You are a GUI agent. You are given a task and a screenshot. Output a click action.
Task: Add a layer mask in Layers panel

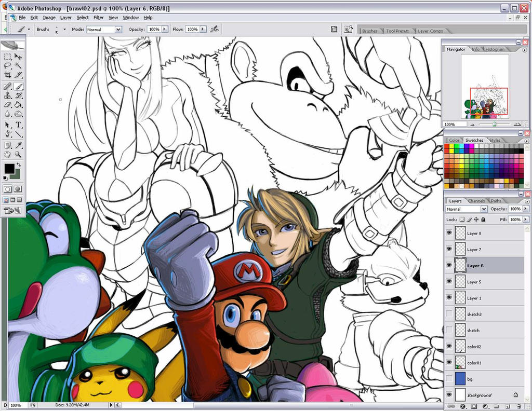[474, 406]
